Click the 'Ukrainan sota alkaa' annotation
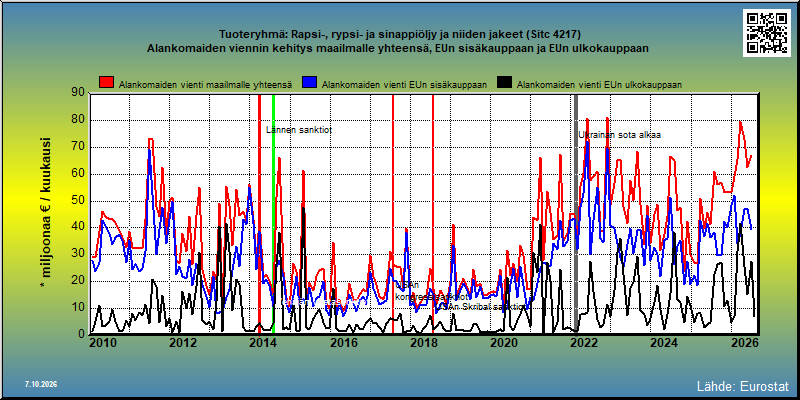The height and width of the screenshot is (400, 800). tap(619, 135)
